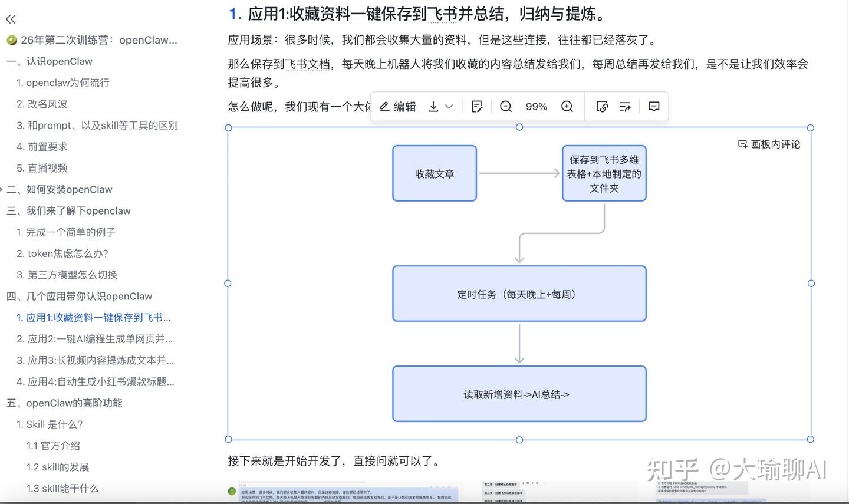Click the 99% zoom level value

(537, 107)
